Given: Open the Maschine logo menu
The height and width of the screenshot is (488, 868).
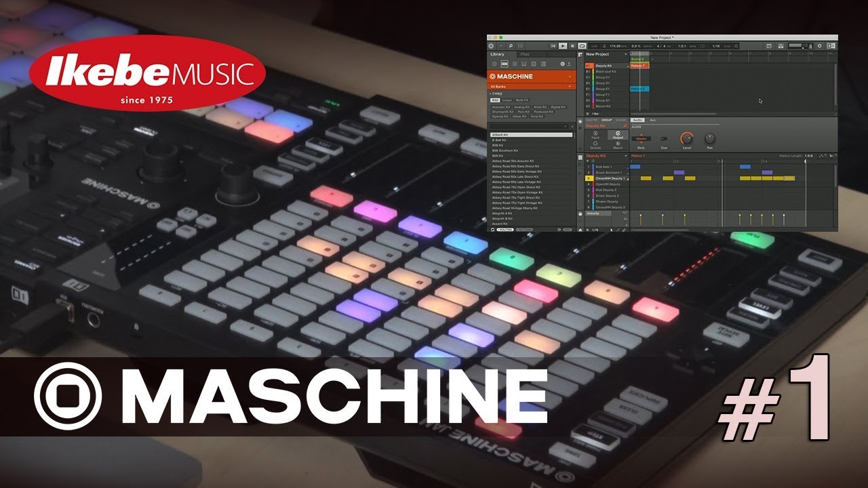Looking at the screenshot, I should pyautogui.click(x=491, y=46).
